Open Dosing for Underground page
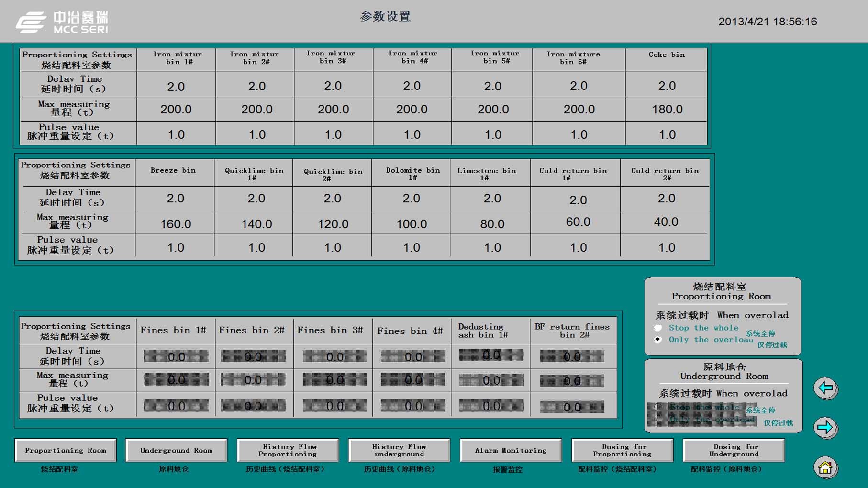This screenshot has height=488, width=868. click(734, 450)
